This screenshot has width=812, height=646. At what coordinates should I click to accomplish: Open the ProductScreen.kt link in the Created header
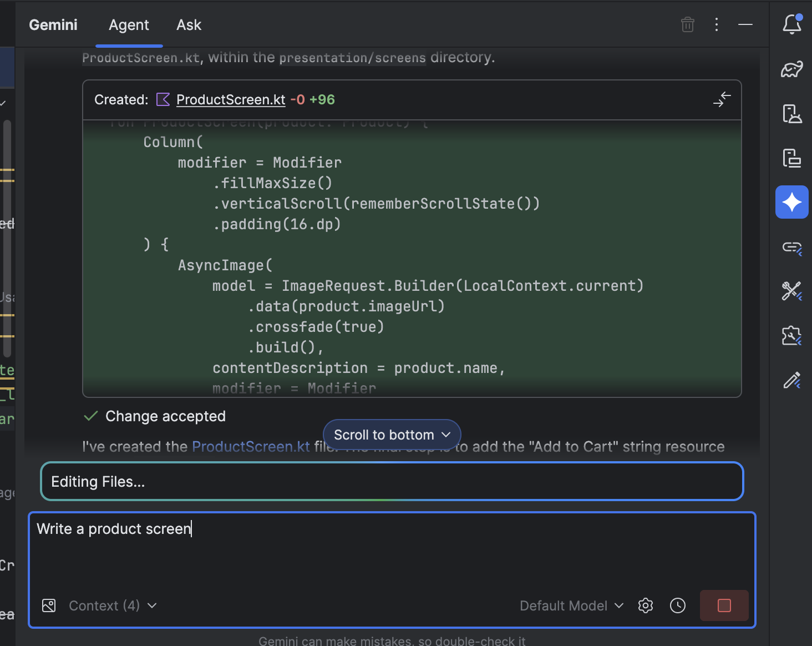[231, 100]
